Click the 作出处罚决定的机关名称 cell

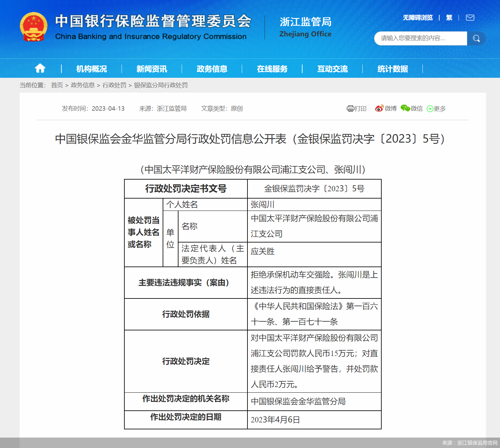click(x=186, y=402)
